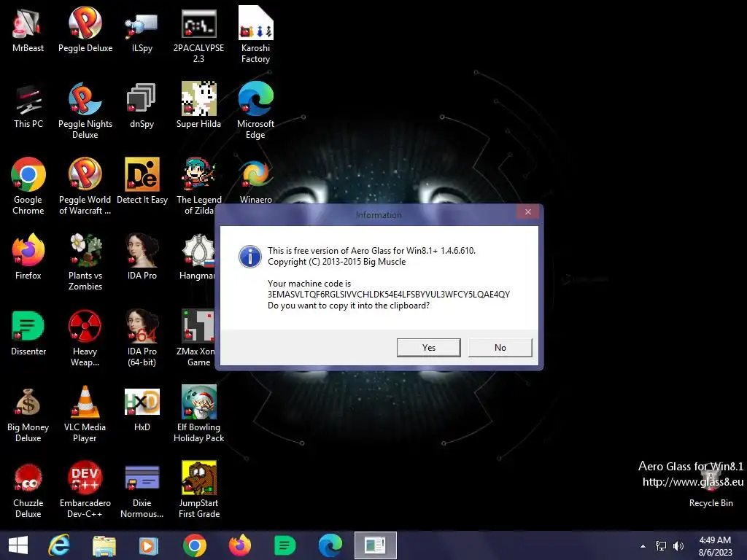Launch Firefox from the taskbar
This screenshot has height=560, width=747.
(239, 545)
